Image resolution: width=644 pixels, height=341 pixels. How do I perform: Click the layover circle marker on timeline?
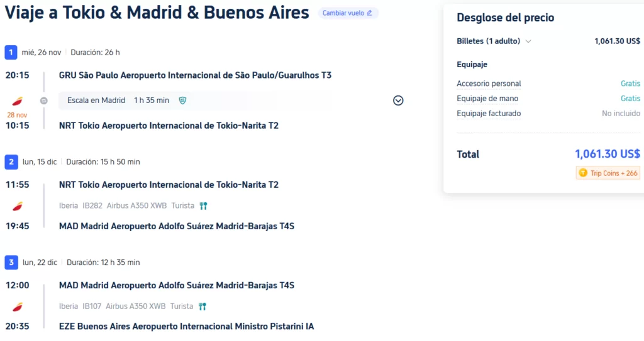pyautogui.click(x=44, y=100)
